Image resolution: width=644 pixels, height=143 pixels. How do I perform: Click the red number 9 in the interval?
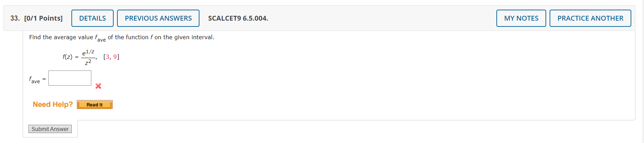click(x=115, y=57)
